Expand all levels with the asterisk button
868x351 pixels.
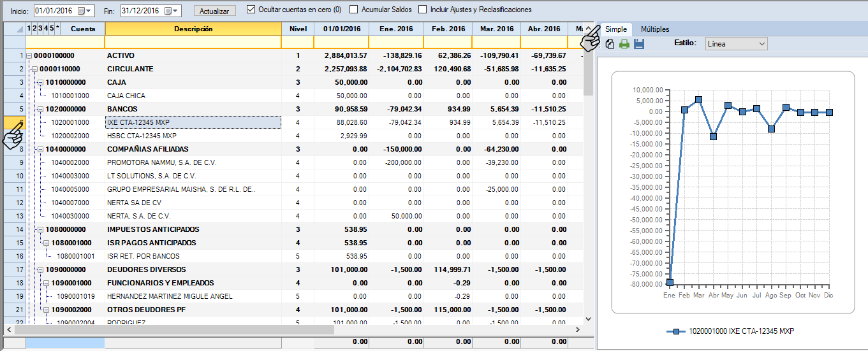pyautogui.click(x=57, y=29)
